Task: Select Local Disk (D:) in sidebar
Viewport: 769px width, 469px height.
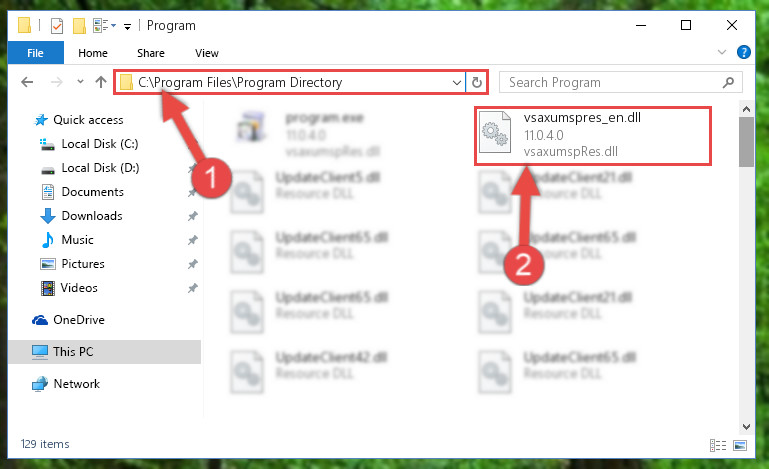Action: tap(100, 168)
